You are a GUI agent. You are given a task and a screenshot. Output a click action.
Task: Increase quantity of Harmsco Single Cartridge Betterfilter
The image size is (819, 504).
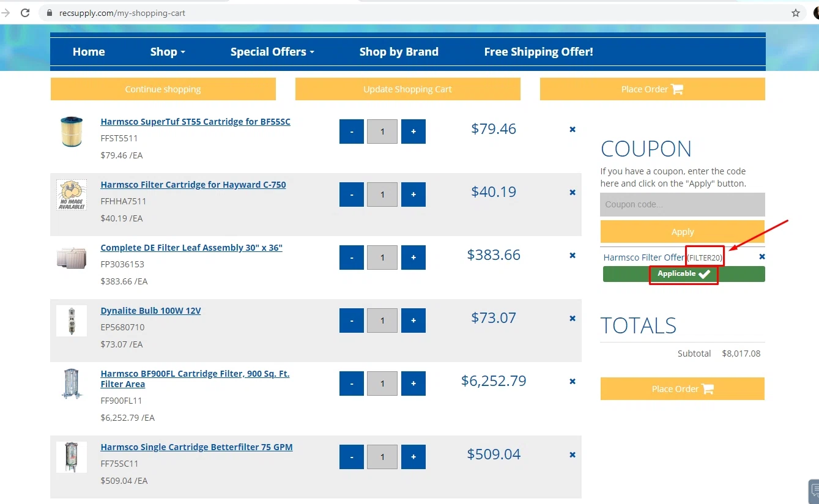click(x=413, y=457)
